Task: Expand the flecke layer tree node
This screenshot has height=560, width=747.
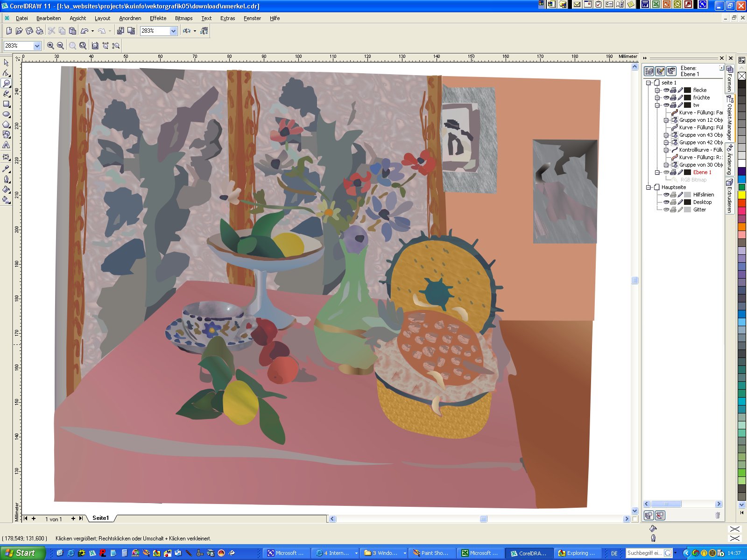Action: (x=657, y=90)
